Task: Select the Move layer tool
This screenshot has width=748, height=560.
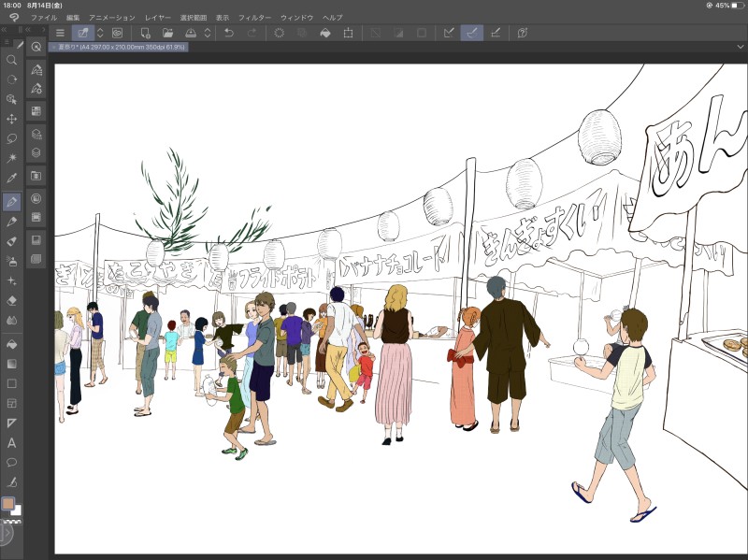Action: click(12, 119)
